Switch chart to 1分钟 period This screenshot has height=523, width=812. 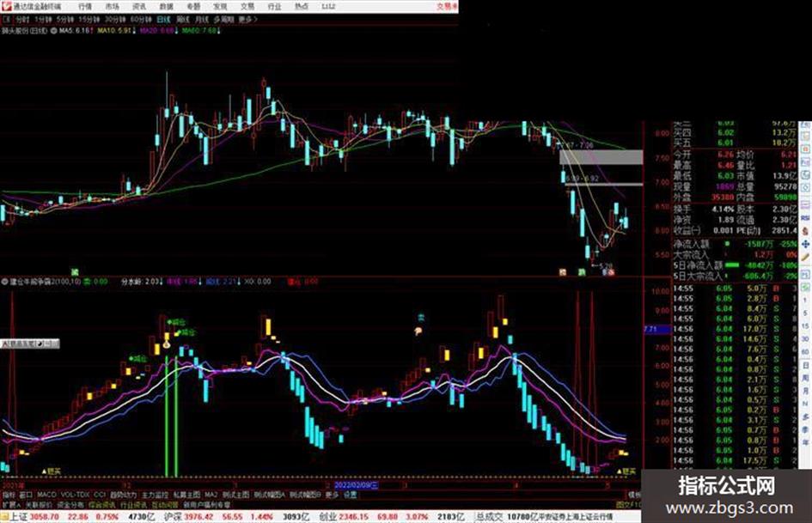tap(43, 19)
